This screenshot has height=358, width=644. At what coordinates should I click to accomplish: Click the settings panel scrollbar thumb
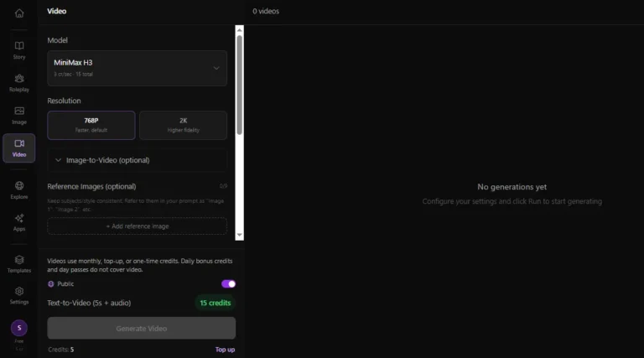coord(240,85)
